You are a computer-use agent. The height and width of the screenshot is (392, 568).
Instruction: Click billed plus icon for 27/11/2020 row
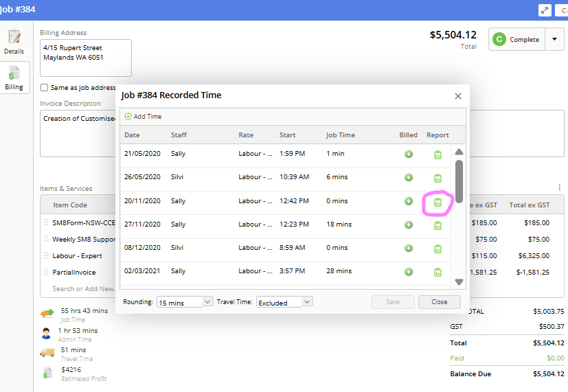409,225
